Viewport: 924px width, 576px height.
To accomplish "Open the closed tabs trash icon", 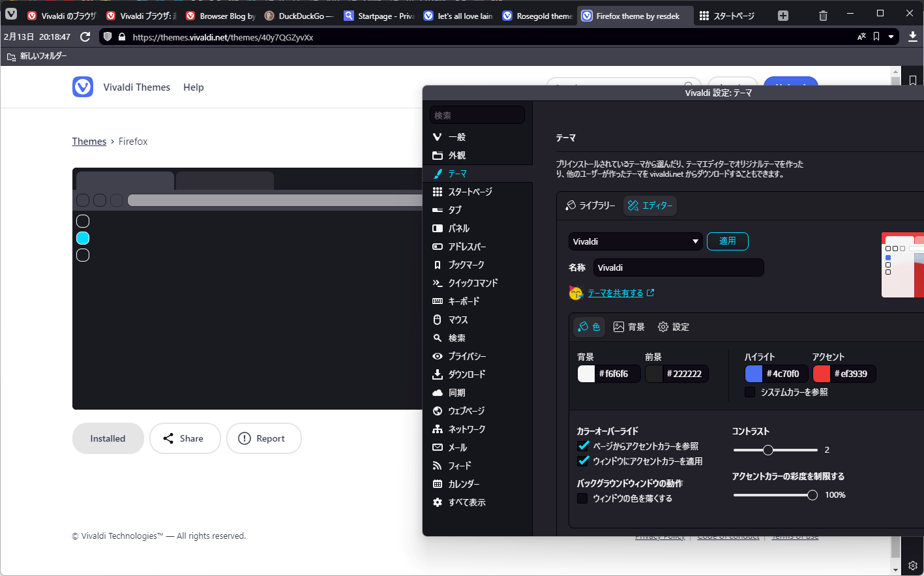I will 823,16.
